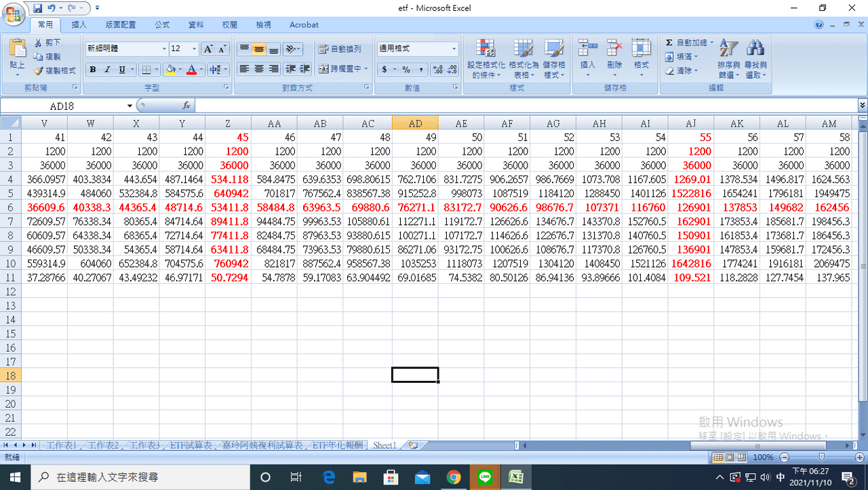
Task: Click the Format Painter (複製格式) icon
Action: (x=55, y=70)
